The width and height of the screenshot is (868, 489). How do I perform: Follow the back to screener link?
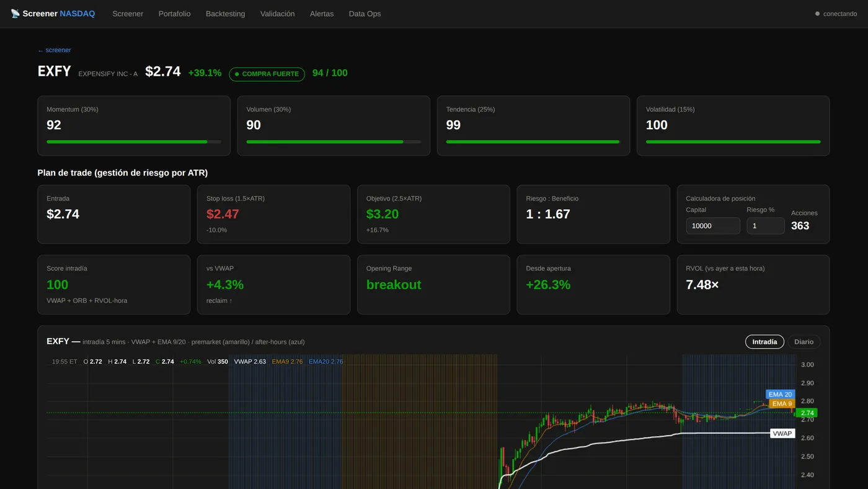coord(55,50)
